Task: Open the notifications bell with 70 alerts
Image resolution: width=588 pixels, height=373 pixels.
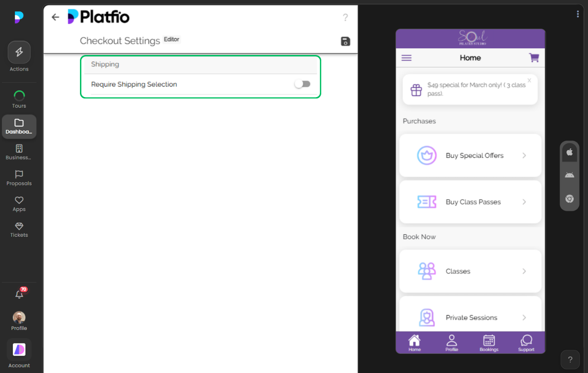Action: coord(19,294)
